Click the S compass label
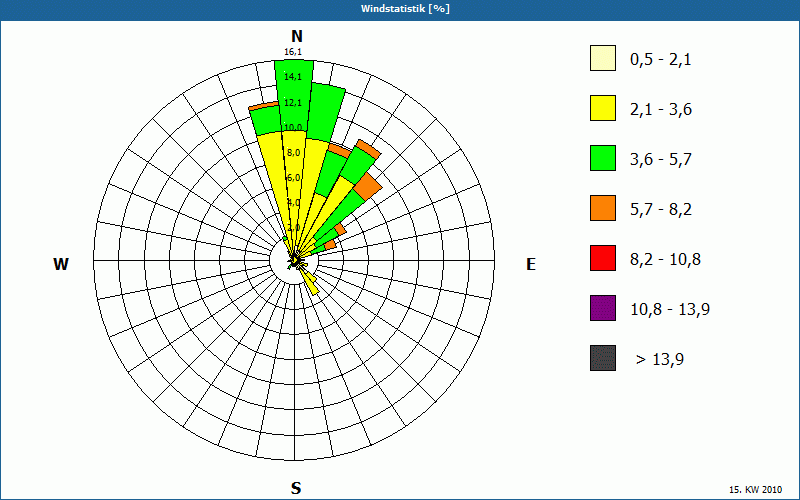This screenshot has width=800, height=500. pyautogui.click(x=296, y=488)
